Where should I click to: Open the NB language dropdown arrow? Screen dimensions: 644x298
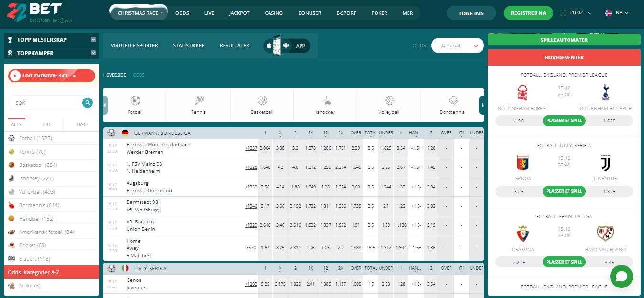pos(627,13)
